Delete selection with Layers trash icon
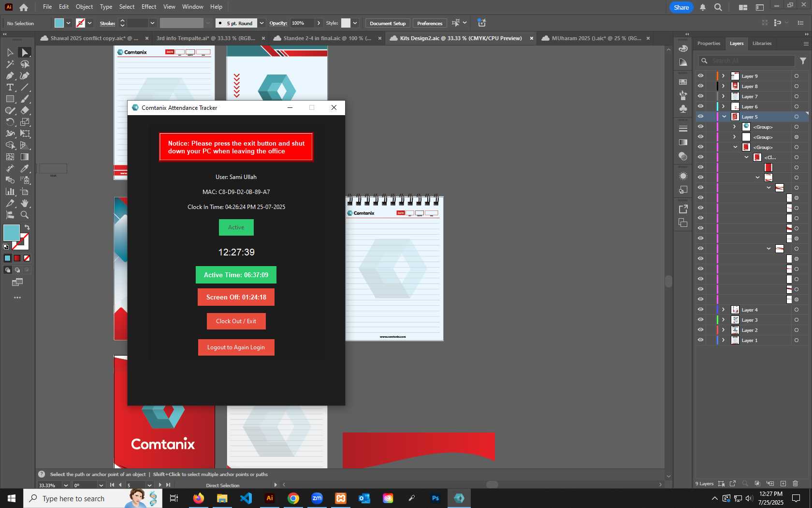This screenshot has height=508, width=812. point(795,483)
